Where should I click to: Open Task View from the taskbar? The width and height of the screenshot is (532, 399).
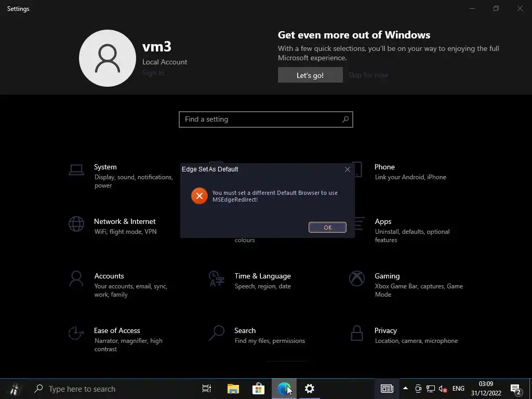[207, 389]
